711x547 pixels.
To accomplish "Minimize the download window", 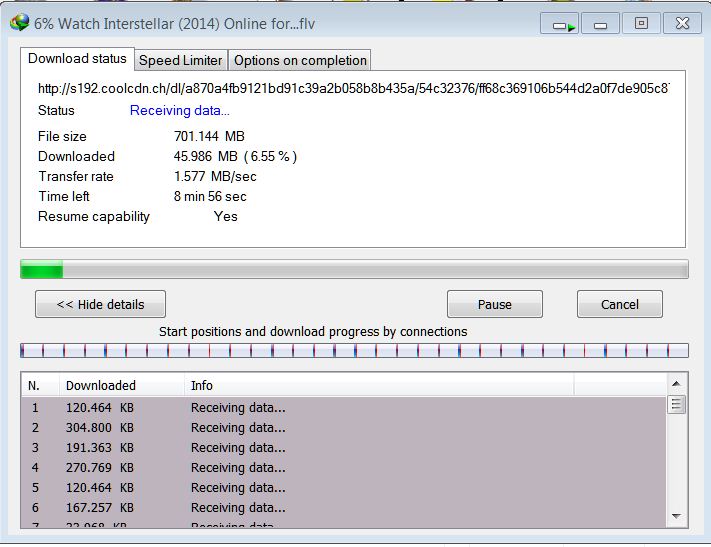I will (600, 23).
